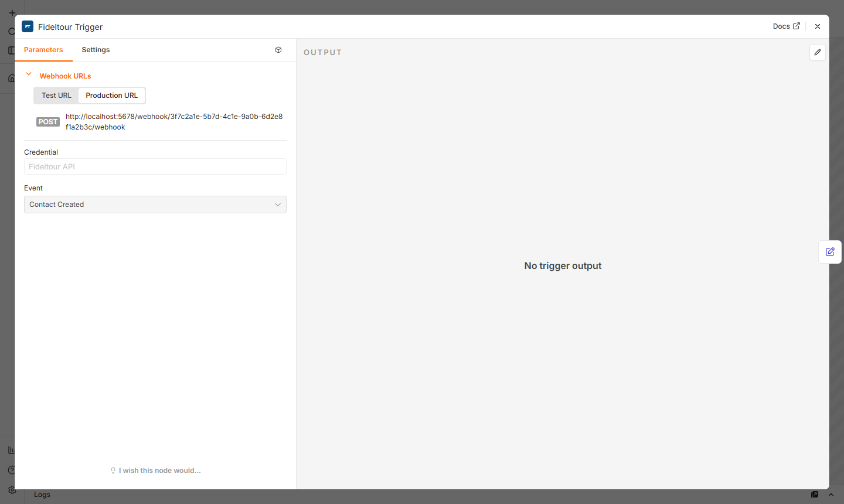Select the Parameters tab
Viewport: 844px width, 504px height.
tap(43, 50)
